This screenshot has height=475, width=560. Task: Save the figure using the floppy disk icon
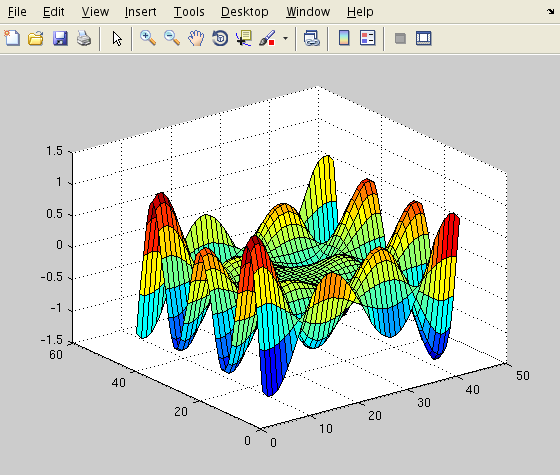[60, 38]
